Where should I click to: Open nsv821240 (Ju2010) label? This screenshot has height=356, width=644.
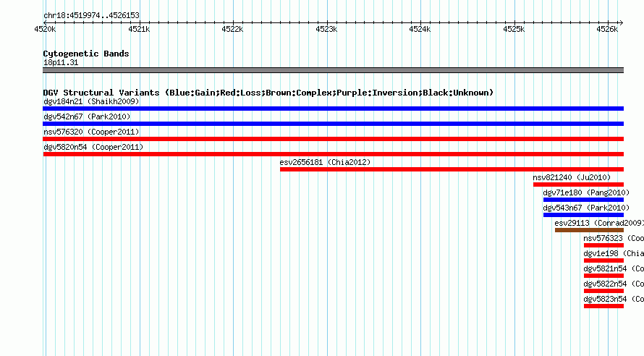tap(572, 177)
